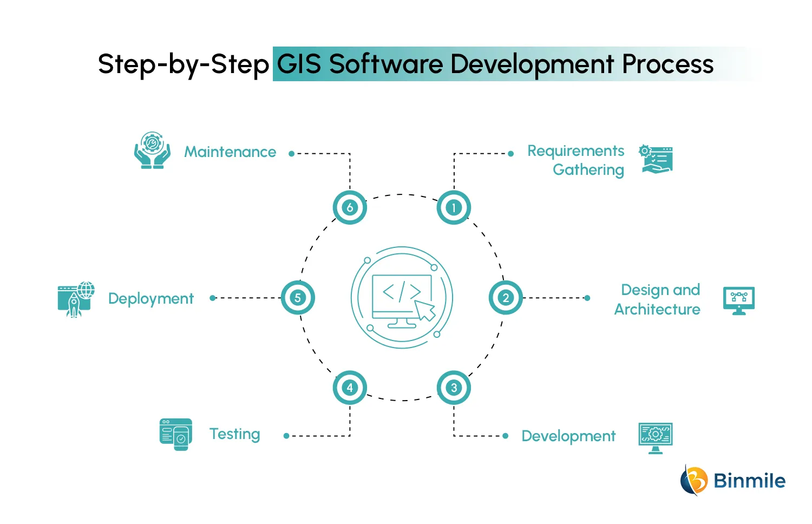This screenshot has width=812, height=524.
Task: Click the Requirements Gathering label
Action: point(576,160)
